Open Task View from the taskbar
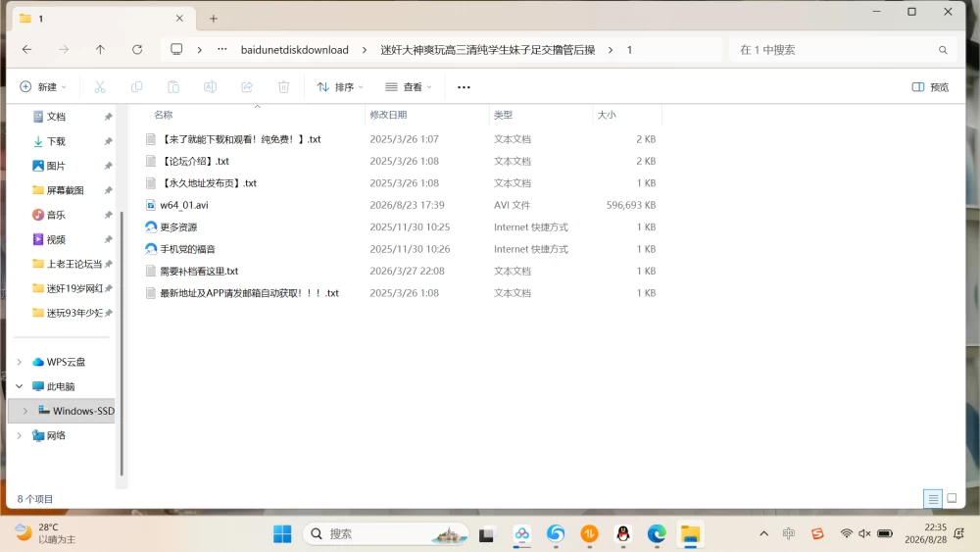 click(486, 534)
